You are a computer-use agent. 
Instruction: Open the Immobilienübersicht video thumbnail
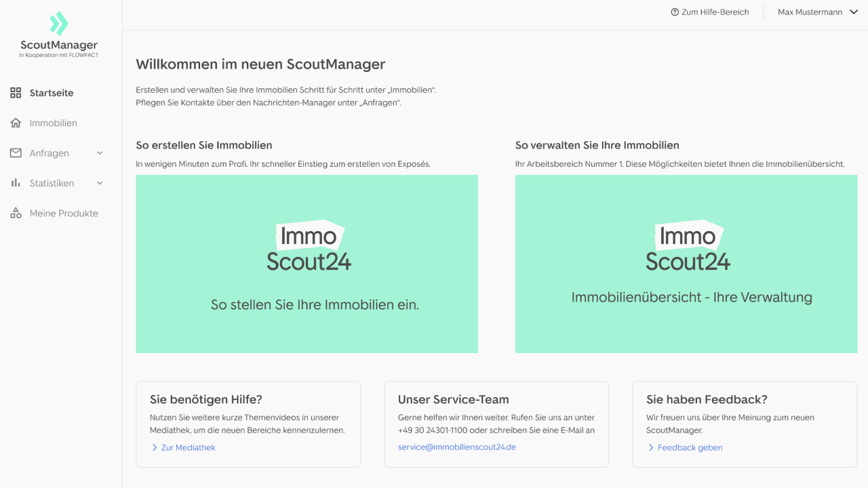tap(686, 264)
